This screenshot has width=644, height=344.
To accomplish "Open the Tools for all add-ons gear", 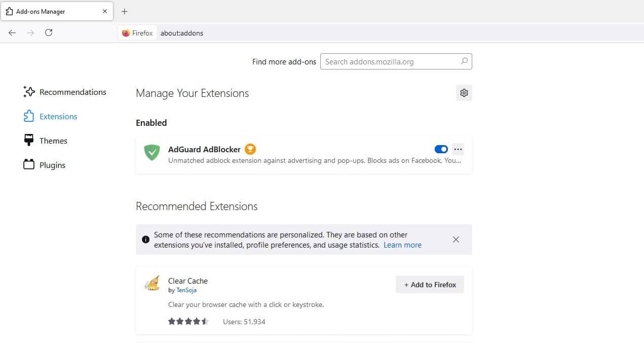I will point(464,93).
